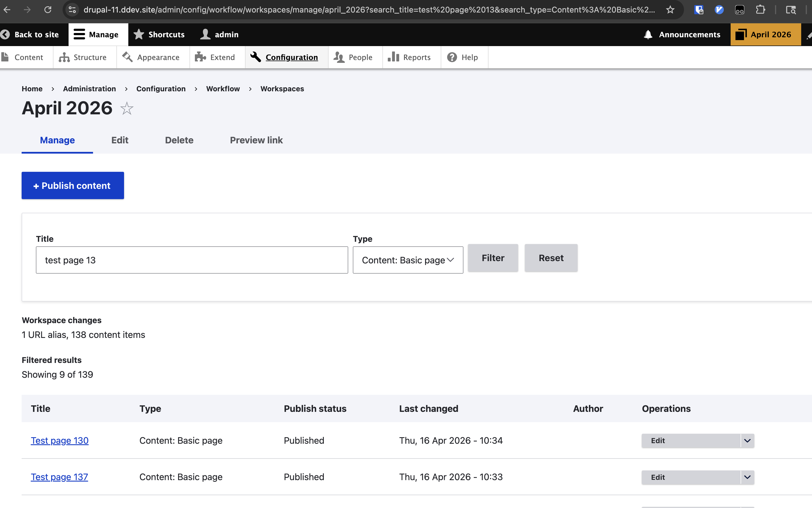Switch to the Preview link tab
812x508 pixels.
[x=256, y=140]
